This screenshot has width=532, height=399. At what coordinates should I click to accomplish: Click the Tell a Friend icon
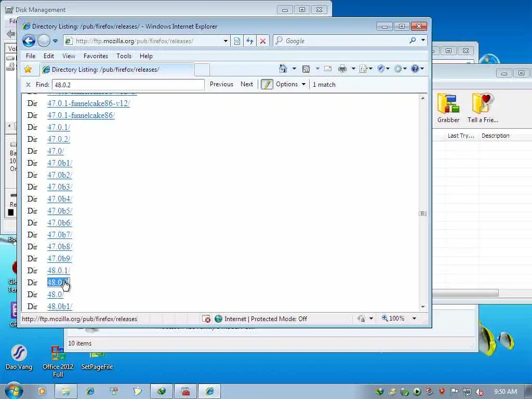483,108
